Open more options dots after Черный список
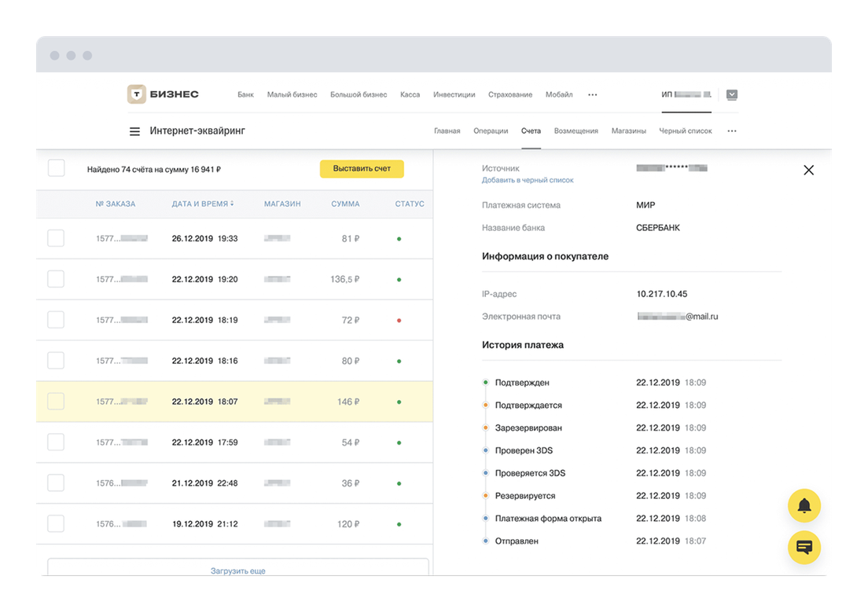 [x=732, y=131]
